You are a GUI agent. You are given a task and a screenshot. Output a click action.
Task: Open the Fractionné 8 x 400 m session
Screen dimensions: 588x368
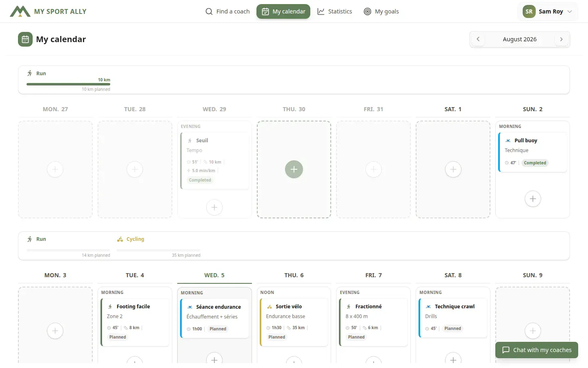click(374, 322)
